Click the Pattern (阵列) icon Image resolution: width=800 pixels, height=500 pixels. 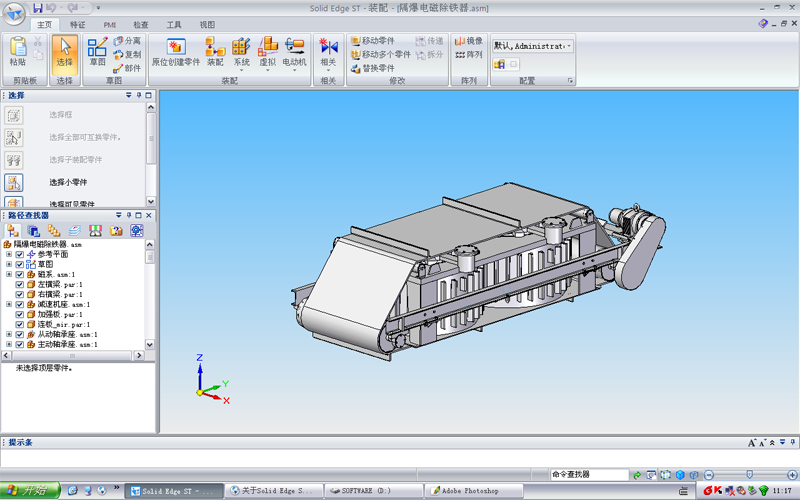(x=468, y=55)
